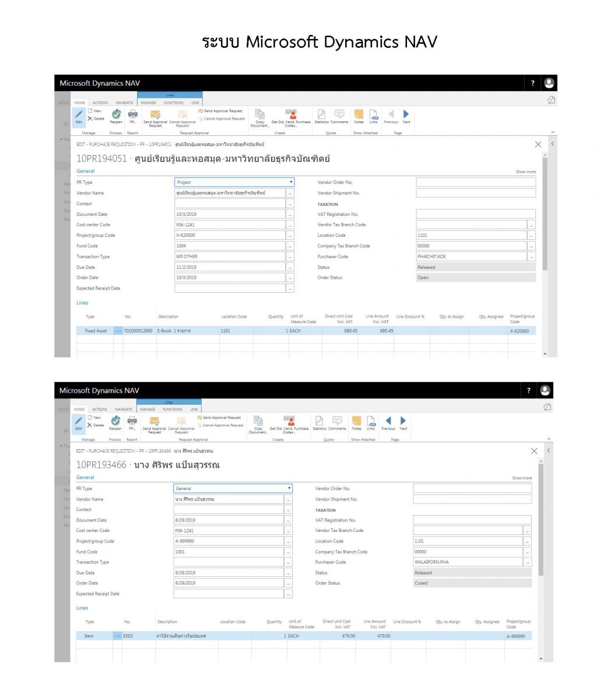The image size is (600, 700).
Task: Click Show more link in lower window
Action: (x=522, y=478)
